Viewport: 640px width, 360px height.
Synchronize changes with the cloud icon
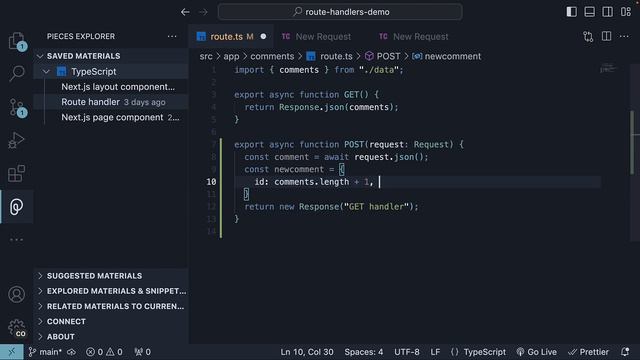(71, 352)
